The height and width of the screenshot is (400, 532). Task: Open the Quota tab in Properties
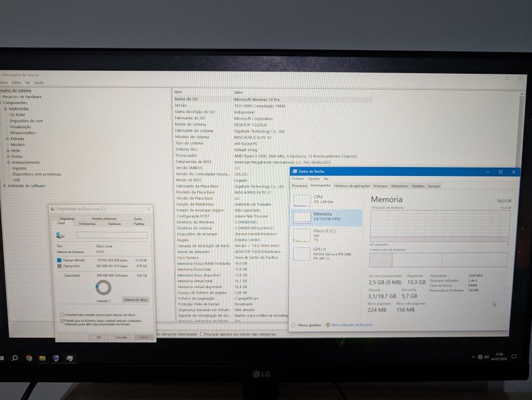pos(138,219)
